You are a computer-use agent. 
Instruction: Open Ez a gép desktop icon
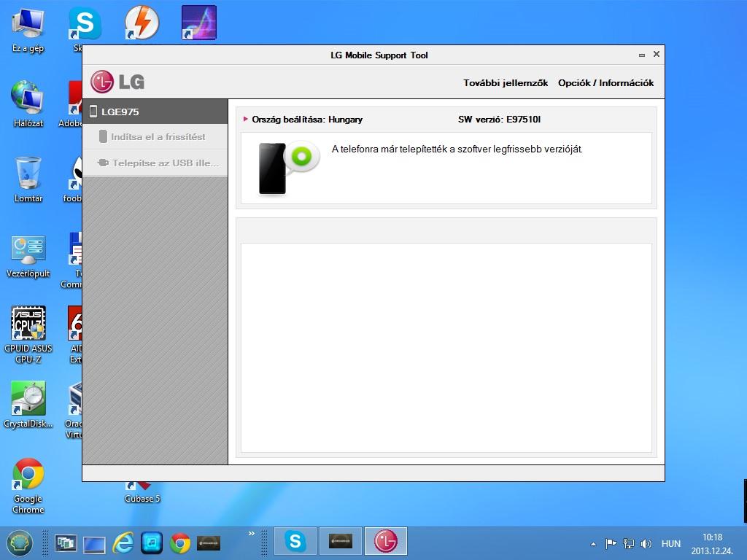(28, 31)
